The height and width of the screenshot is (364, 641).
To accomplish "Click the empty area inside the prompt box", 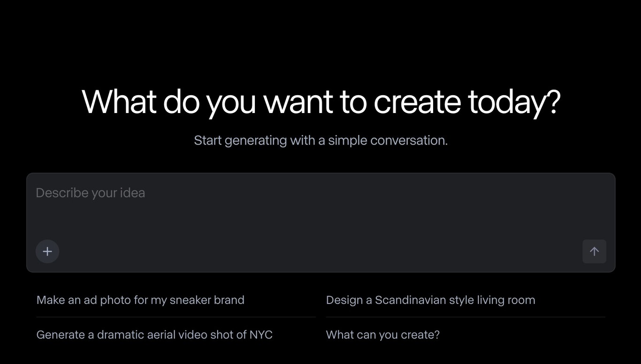I will pyautogui.click(x=320, y=220).
